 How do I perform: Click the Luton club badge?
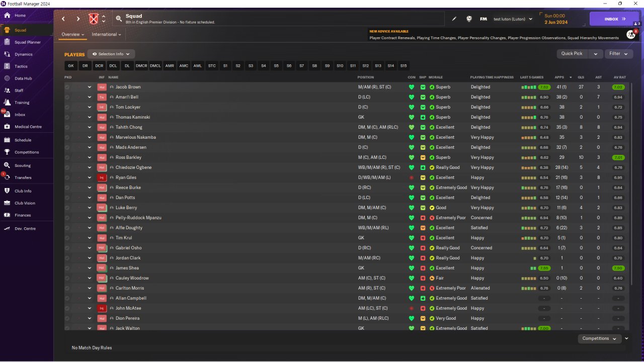click(x=93, y=19)
